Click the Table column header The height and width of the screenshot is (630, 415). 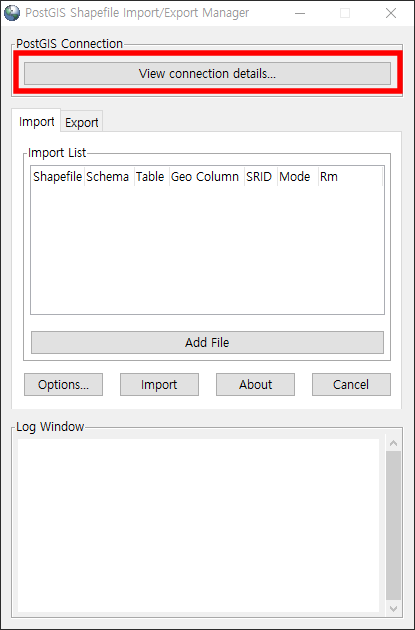[x=151, y=176]
